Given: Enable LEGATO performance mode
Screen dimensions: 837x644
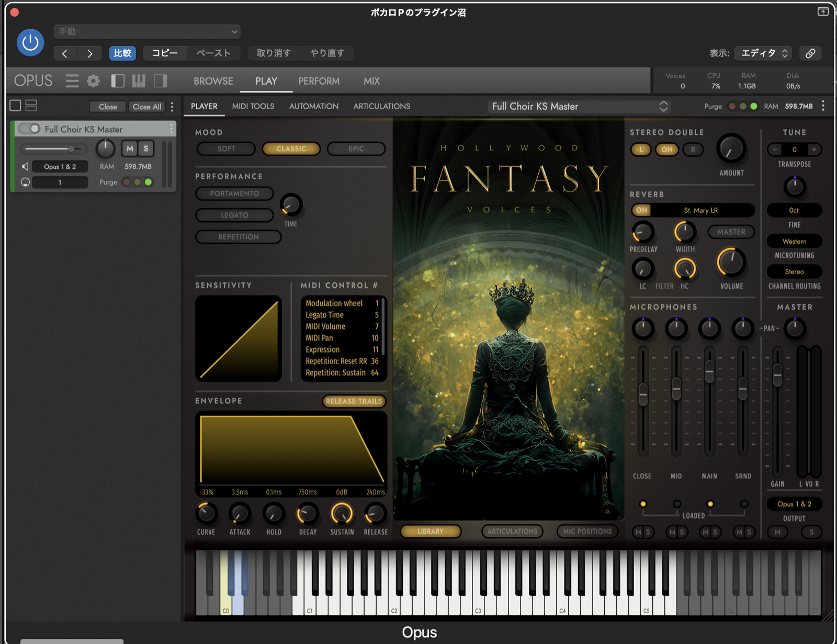Looking at the screenshot, I should [x=234, y=215].
